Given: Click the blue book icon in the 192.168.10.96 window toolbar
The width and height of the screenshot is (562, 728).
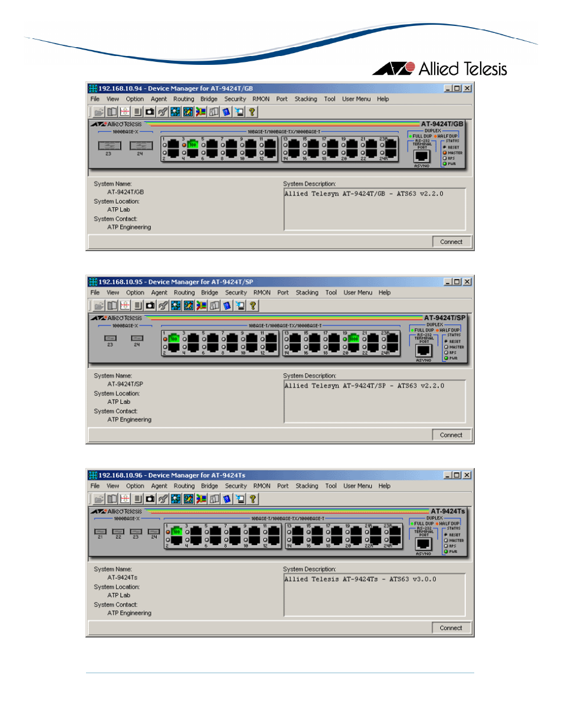Looking at the screenshot, I should pos(227,499).
